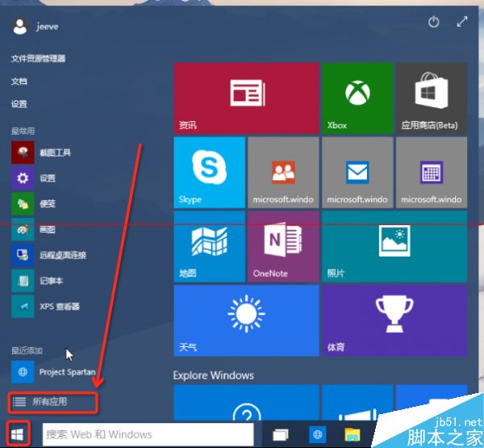Open the 资讯 news tile
The image size is (484, 448).
click(x=246, y=98)
